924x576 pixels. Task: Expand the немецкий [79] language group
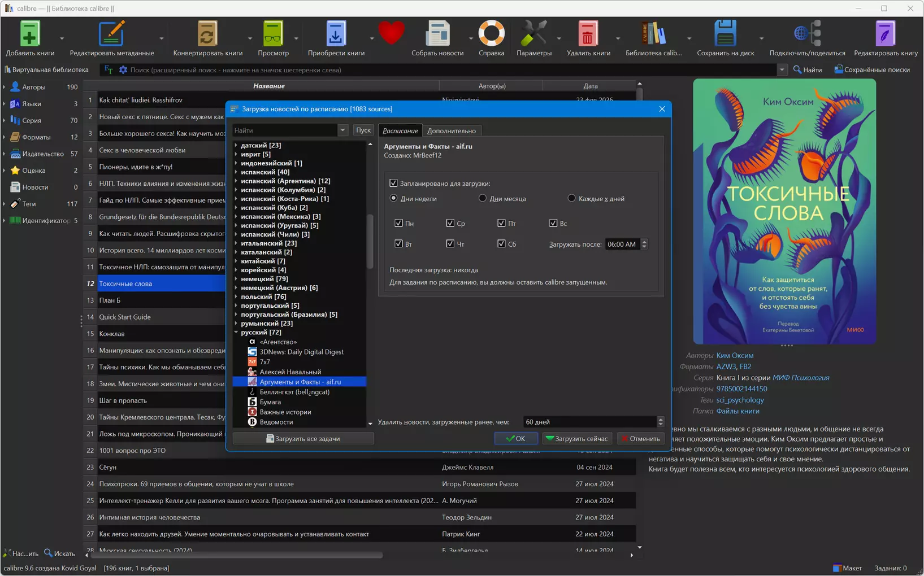[236, 279]
